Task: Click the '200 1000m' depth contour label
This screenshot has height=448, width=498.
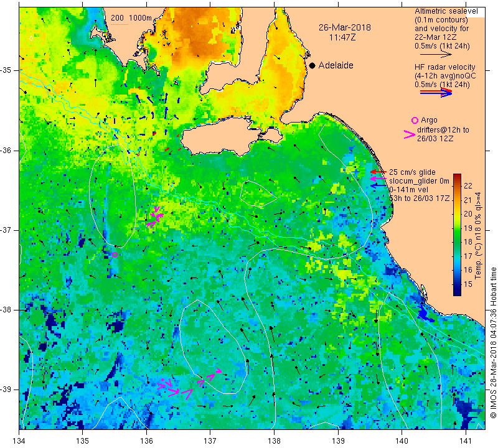Action: [131, 18]
